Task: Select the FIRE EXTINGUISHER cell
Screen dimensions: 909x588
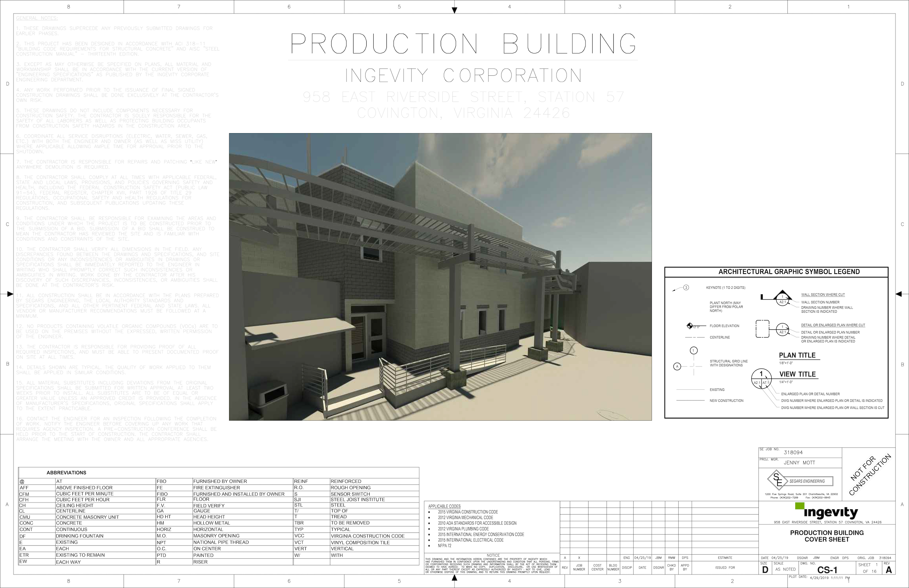Action: click(x=242, y=488)
